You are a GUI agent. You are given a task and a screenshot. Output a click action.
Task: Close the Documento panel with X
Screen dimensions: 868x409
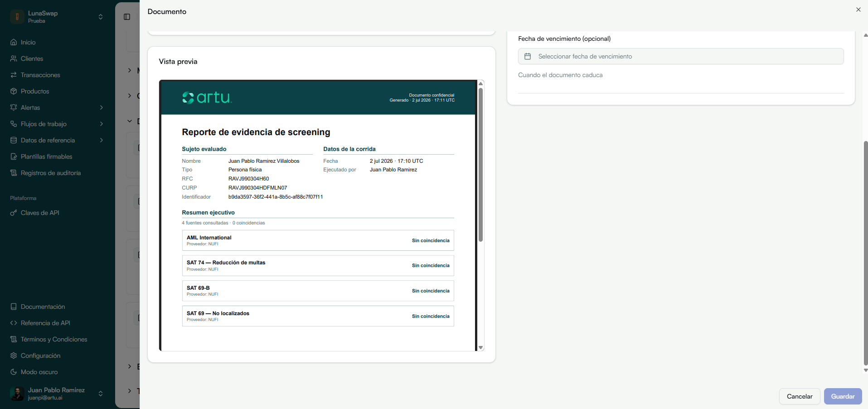858,10
